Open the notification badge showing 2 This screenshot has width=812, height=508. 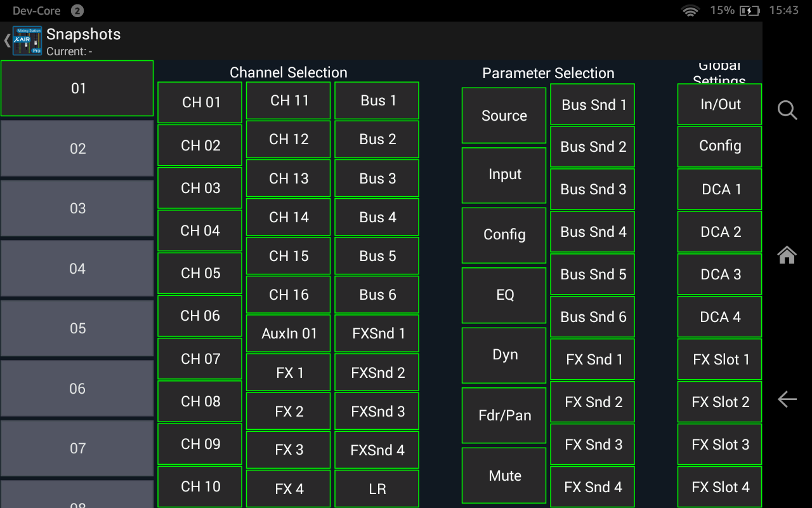point(77,11)
